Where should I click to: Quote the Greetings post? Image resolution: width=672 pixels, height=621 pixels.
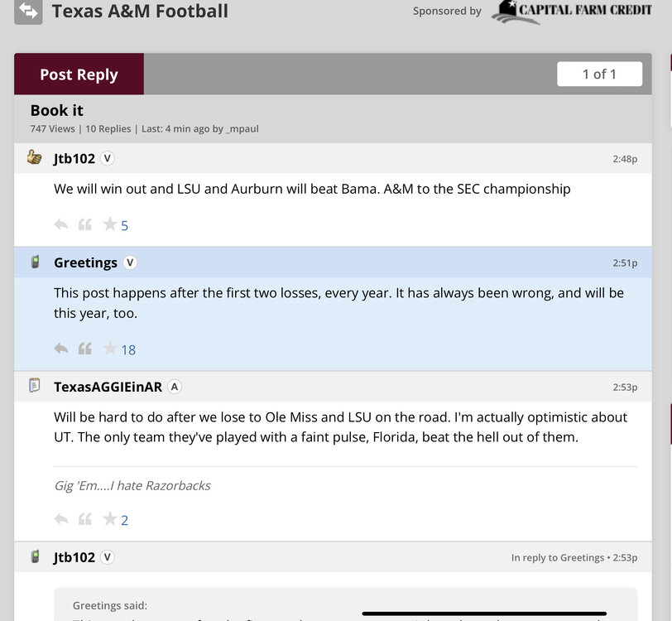84,349
